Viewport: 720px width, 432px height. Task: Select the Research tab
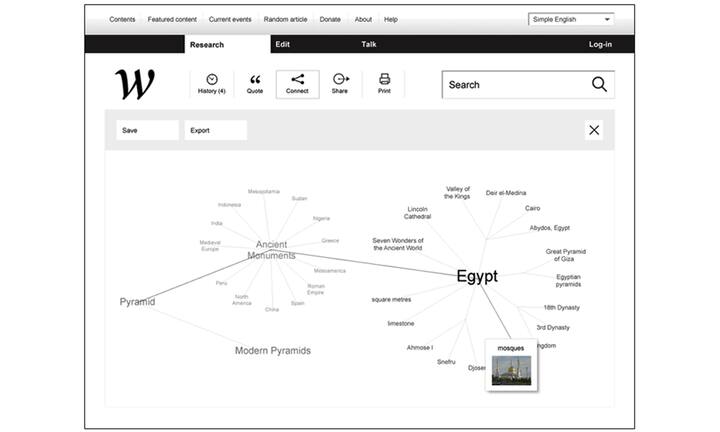(207, 44)
